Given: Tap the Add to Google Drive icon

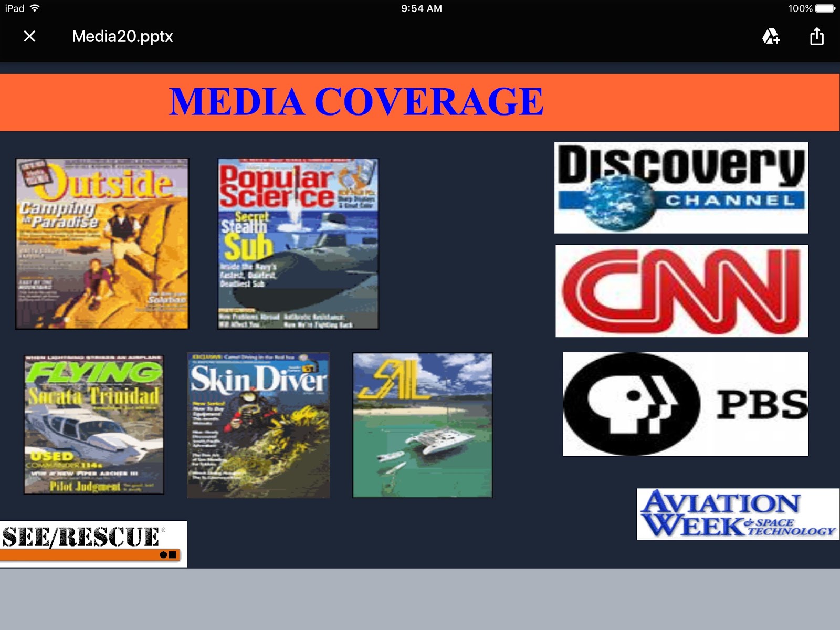Looking at the screenshot, I should tap(771, 36).
